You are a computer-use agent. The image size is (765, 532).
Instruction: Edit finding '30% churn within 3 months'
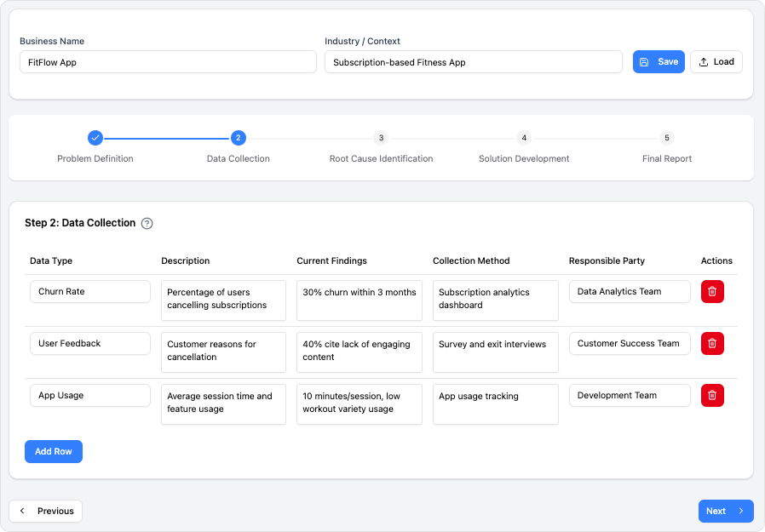point(359,300)
